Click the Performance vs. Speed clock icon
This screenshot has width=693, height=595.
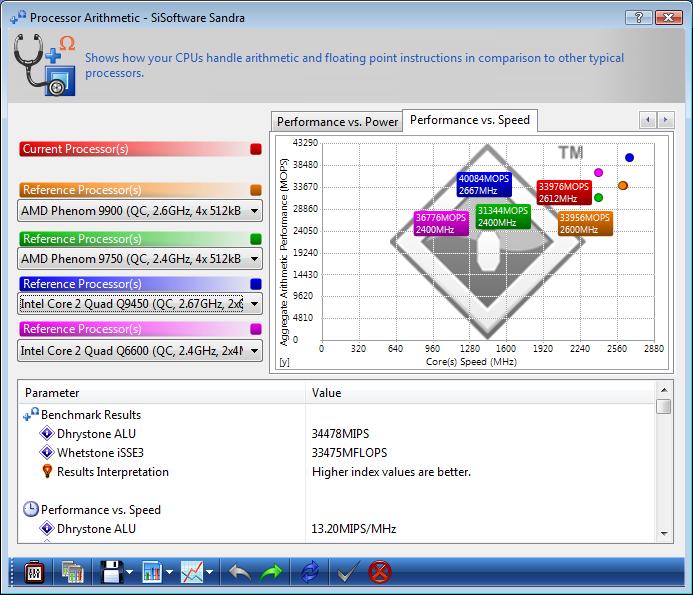pos(30,509)
